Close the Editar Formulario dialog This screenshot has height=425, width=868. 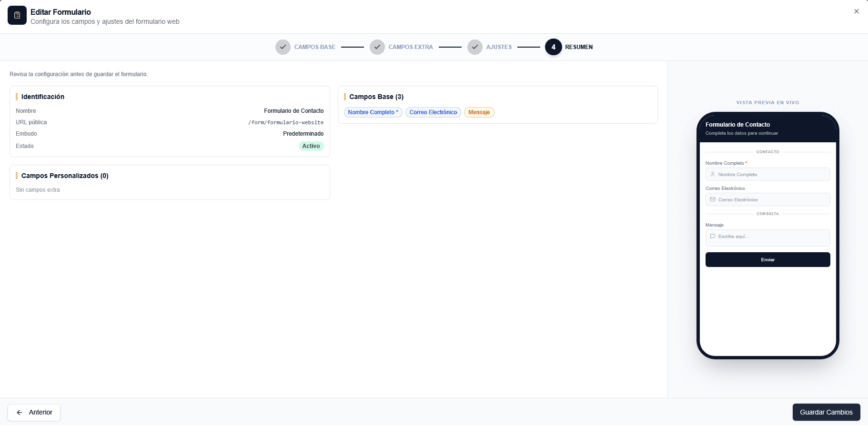tap(857, 11)
